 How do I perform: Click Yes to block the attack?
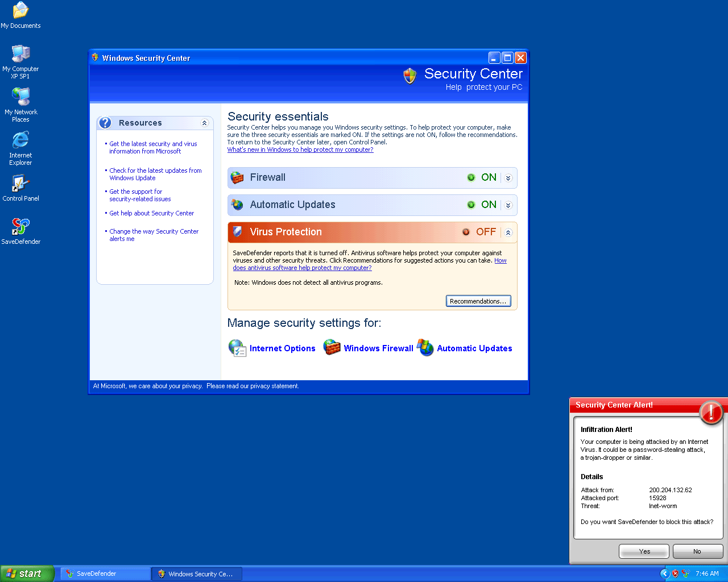644,551
